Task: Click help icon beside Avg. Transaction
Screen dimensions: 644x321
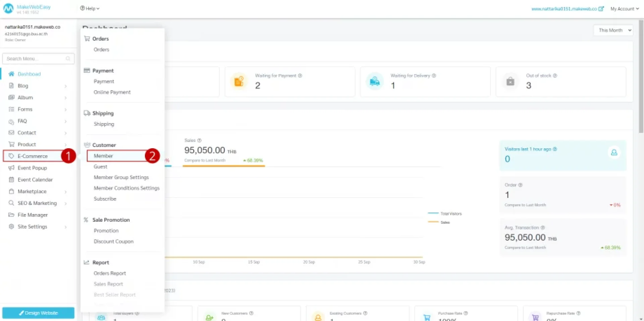Action: [542, 227]
